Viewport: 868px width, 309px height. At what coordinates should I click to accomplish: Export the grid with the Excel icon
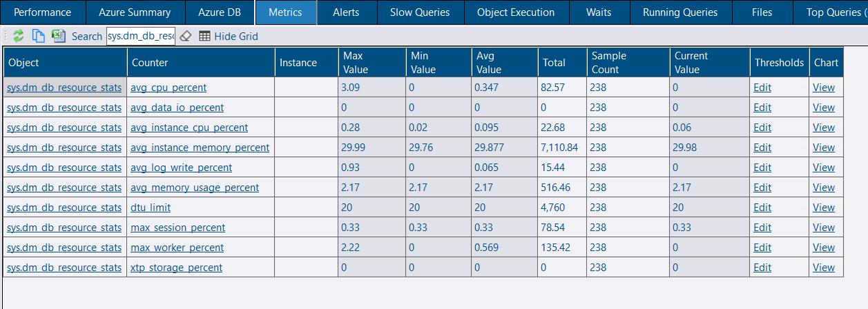tap(59, 36)
